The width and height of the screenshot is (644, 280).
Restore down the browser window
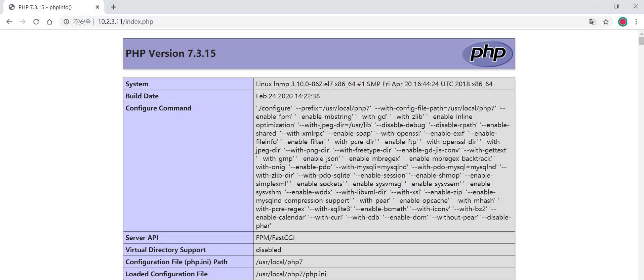click(616, 6)
